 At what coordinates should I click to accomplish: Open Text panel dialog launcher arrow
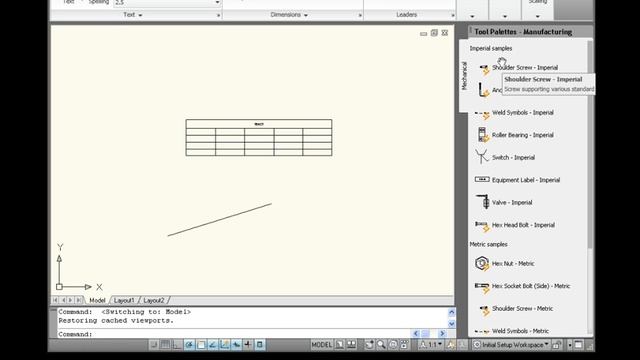point(218,15)
